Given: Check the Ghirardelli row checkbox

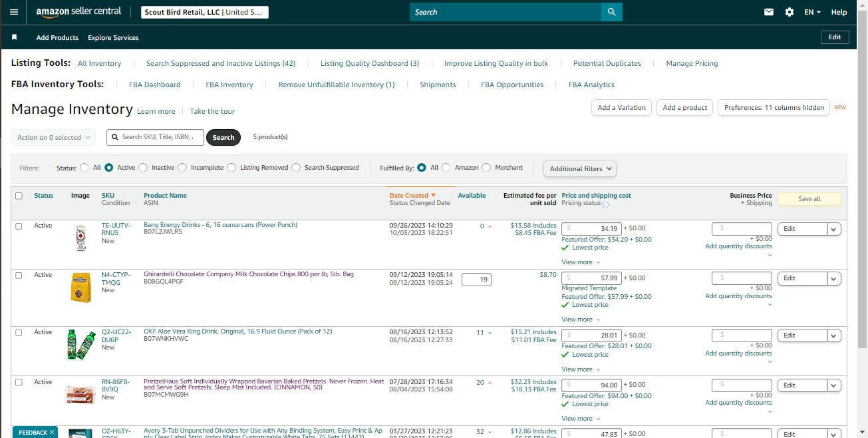Looking at the screenshot, I should coord(19,275).
